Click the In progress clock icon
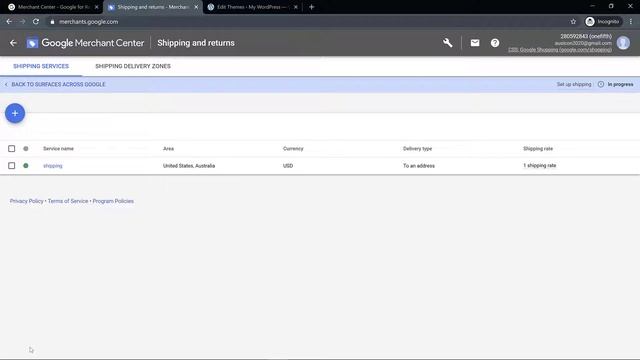 pyautogui.click(x=601, y=84)
